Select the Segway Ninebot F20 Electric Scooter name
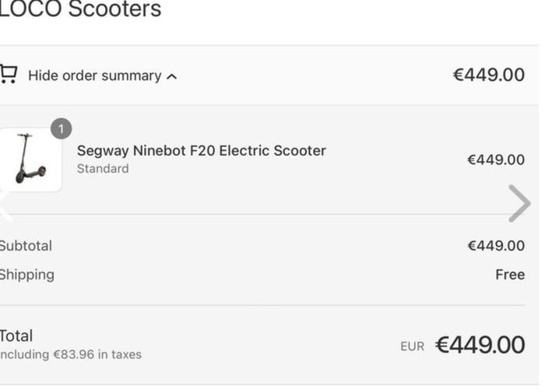 click(x=201, y=151)
